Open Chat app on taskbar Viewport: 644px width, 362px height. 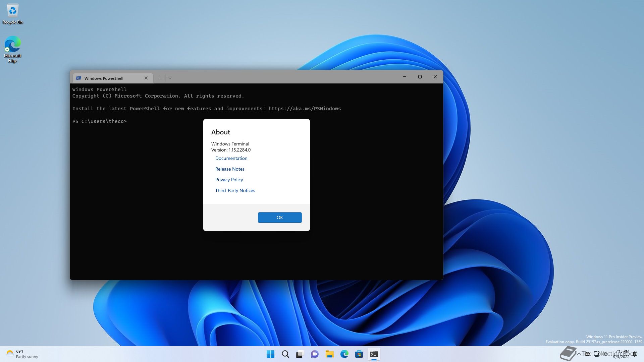pyautogui.click(x=315, y=354)
